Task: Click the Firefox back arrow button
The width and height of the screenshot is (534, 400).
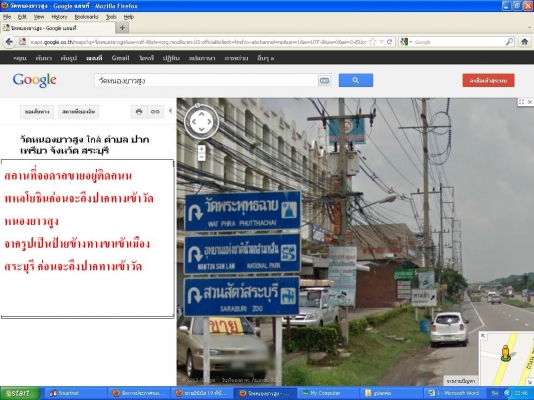Action: [x=9, y=42]
